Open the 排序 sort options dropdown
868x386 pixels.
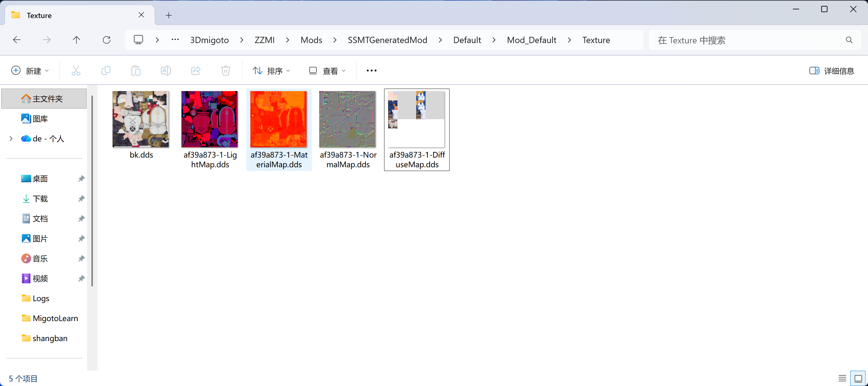tap(271, 71)
